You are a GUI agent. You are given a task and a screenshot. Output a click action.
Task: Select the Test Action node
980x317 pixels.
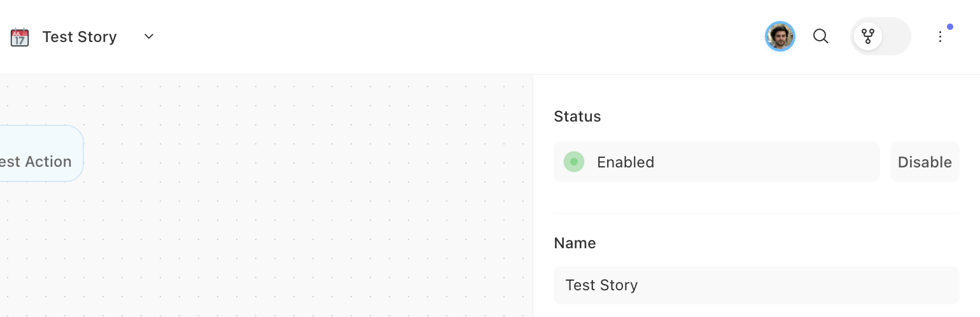pyautogui.click(x=38, y=153)
